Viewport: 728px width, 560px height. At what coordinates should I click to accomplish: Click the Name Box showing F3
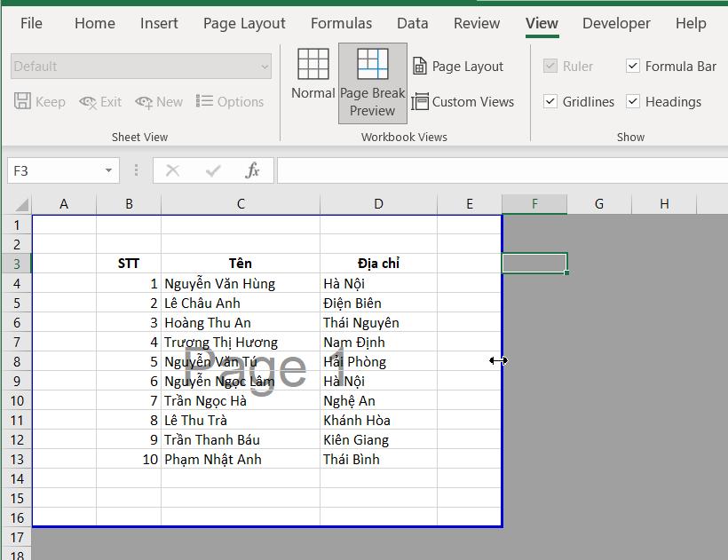[x=55, y=170]
